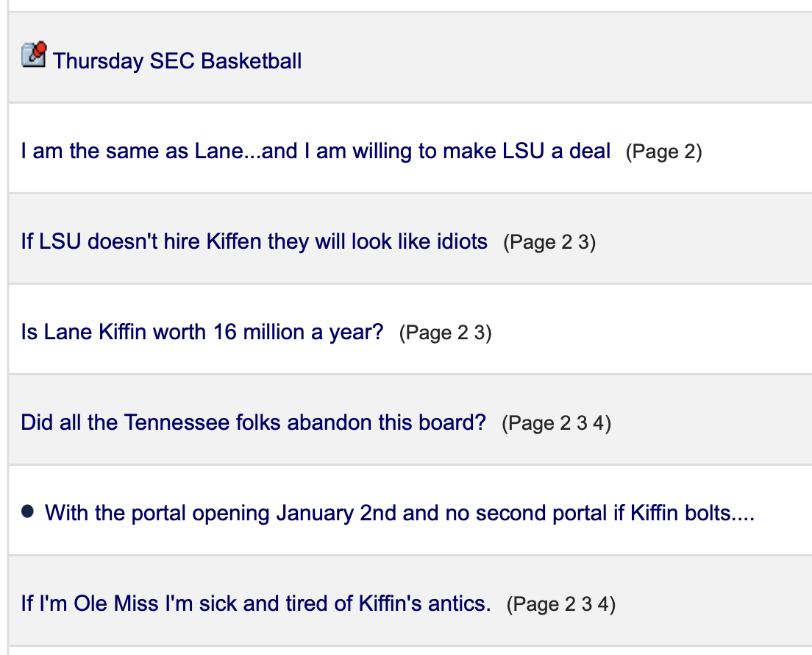Open the "Did all the Tennessee folks abandon" thread
The height and width of the screenshot is (655, 812).
[253, 422]
